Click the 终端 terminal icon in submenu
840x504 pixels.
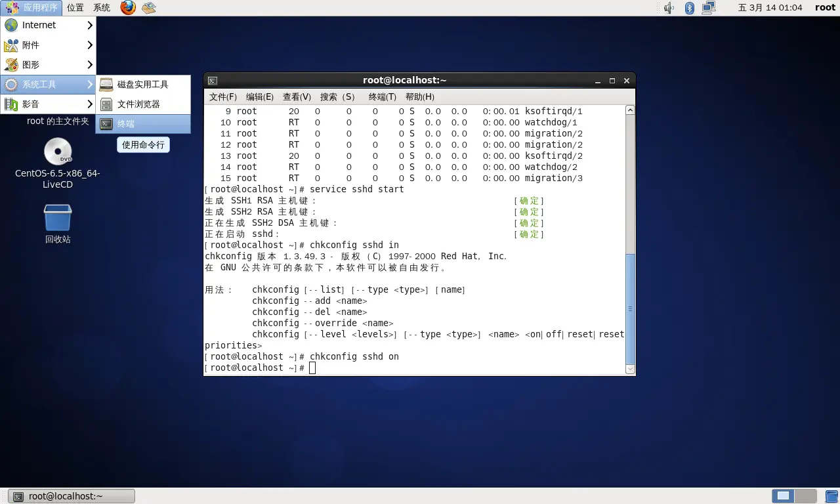coord(106,124)
